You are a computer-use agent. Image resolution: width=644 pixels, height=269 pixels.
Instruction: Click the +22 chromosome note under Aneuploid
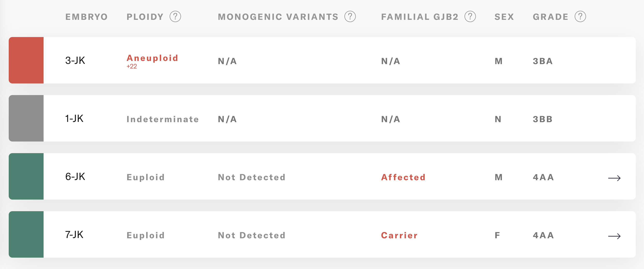[132, 67]
